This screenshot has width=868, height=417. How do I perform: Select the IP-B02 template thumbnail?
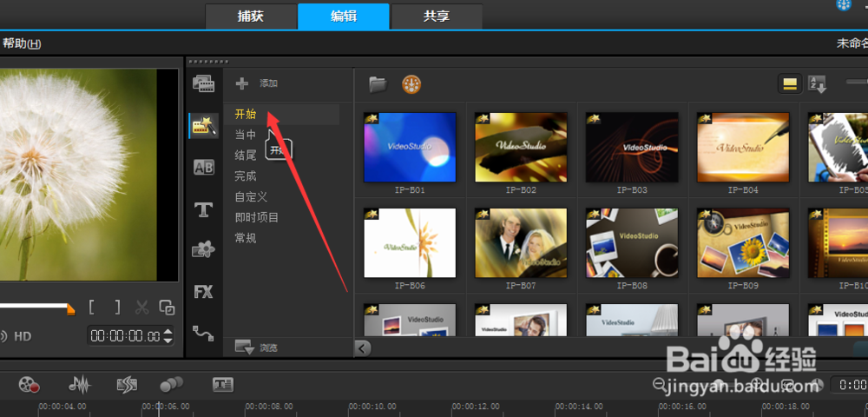(521, 148)
